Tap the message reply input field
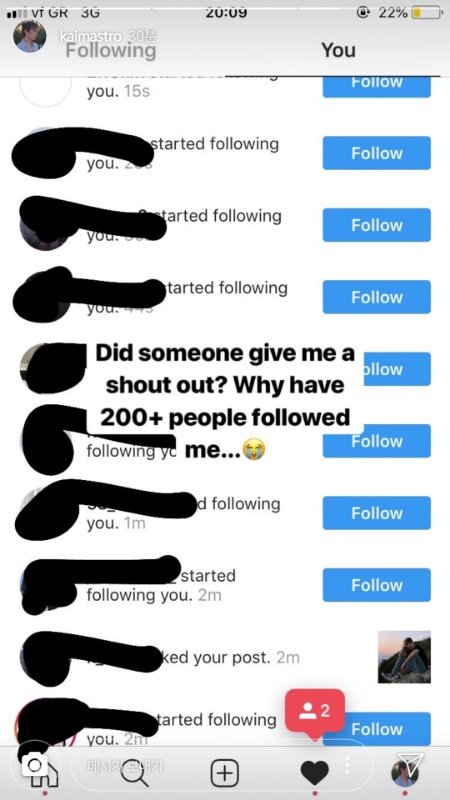Screen dimensions: 450x800 click(221, 765)
